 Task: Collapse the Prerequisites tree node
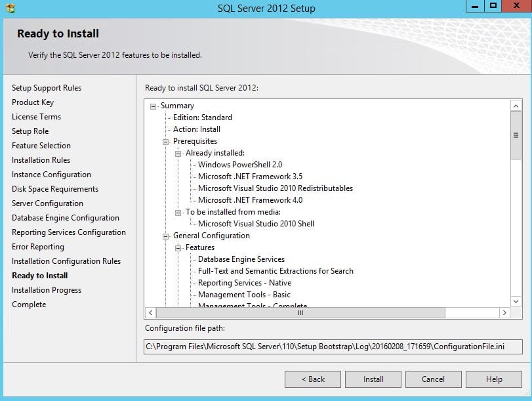(x=165, y=142)
